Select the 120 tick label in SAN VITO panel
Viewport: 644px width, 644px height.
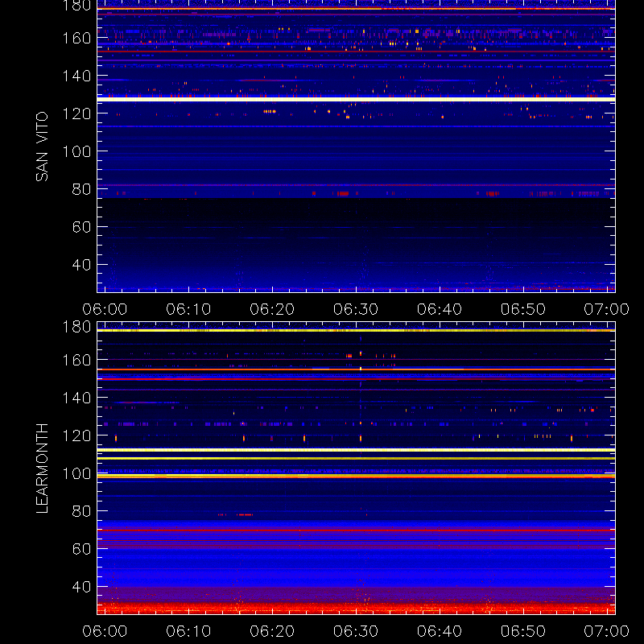point(76,114)
